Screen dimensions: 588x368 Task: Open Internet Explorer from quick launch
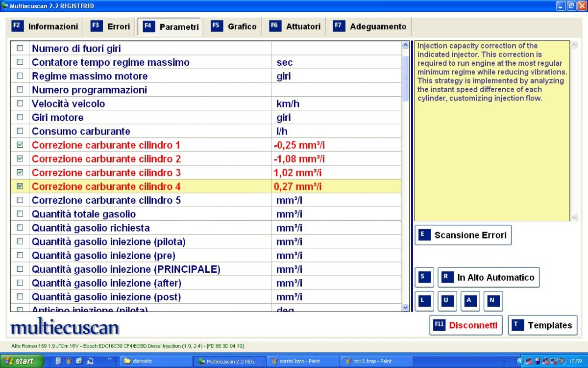coord(79,361)
